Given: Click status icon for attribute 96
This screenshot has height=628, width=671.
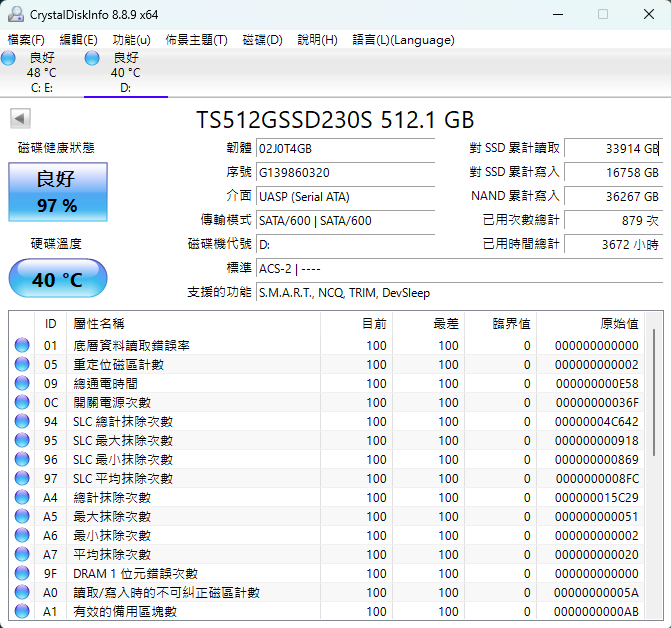Looking at the screenshot, I should pos(22,459).
